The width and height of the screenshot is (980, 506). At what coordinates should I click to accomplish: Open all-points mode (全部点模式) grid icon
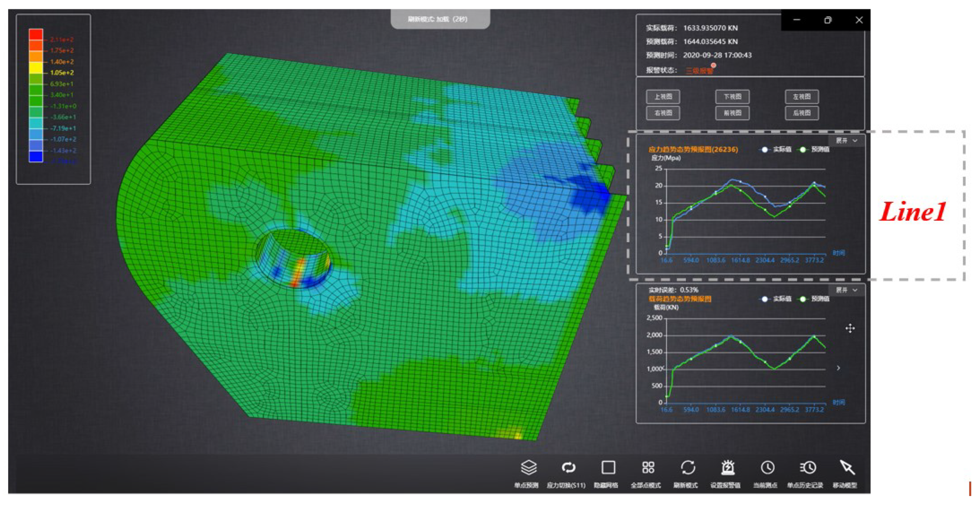point(648,467)
